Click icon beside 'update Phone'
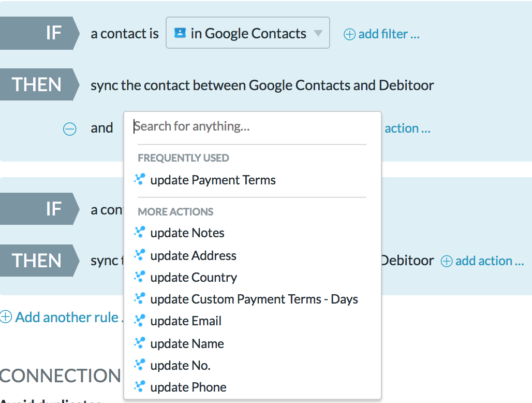Image resolution: width=532 pixels, height=403 pixels. coord(140,387)
